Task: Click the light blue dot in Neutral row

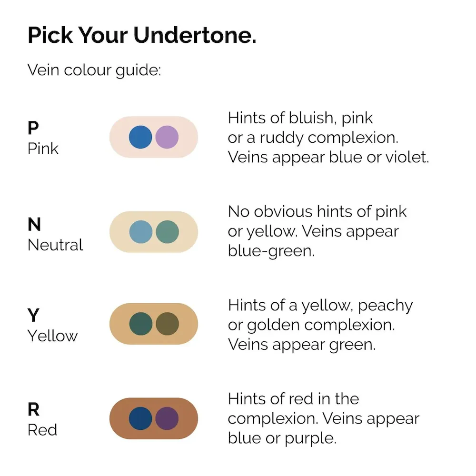Action: point(141,232)
